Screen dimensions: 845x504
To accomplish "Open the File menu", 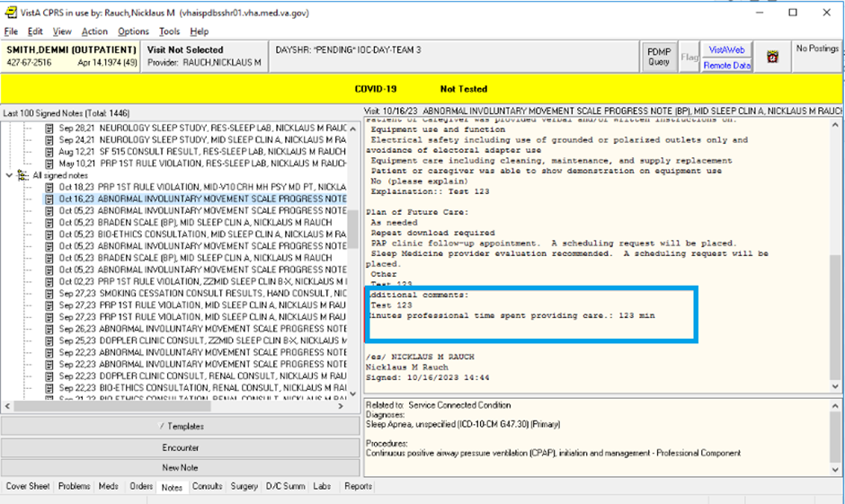I will coord(11,31).
